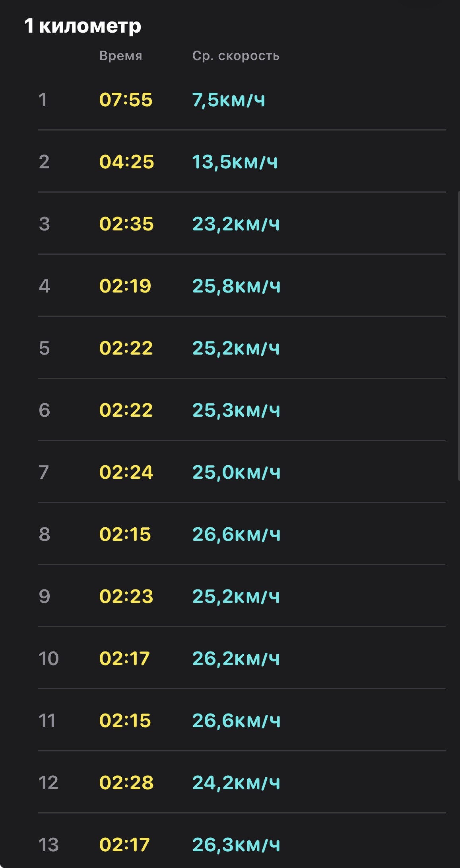This screenshot has height=868, width=460.
Task: Tap the 25,8км/ч speed value
Action: [237, 286]
